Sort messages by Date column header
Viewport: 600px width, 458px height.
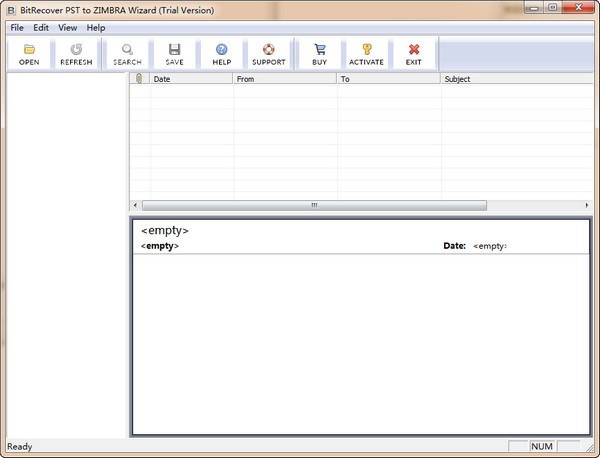click(191, 79)
